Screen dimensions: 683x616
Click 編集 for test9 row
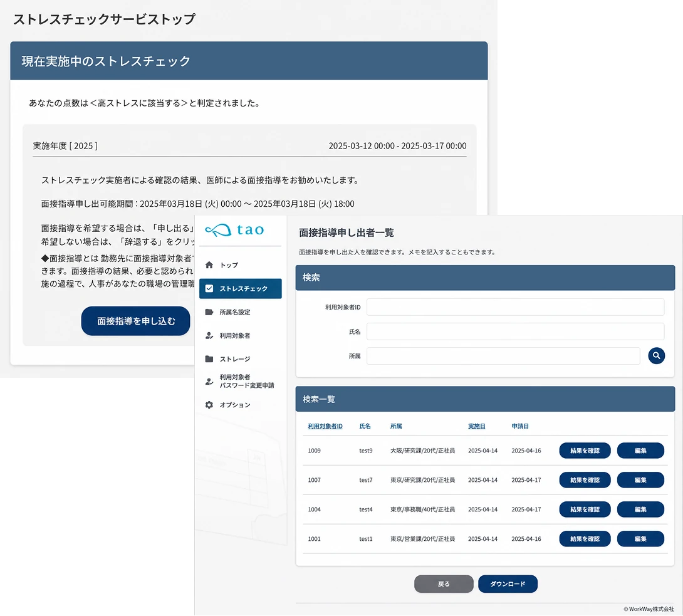[640, 451]
